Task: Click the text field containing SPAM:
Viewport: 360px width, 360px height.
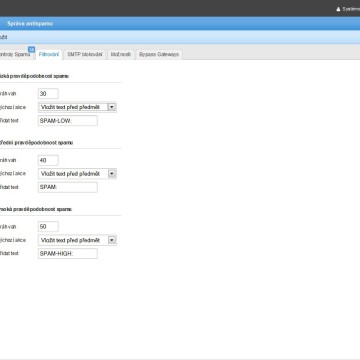Action: tap(68, 187)
